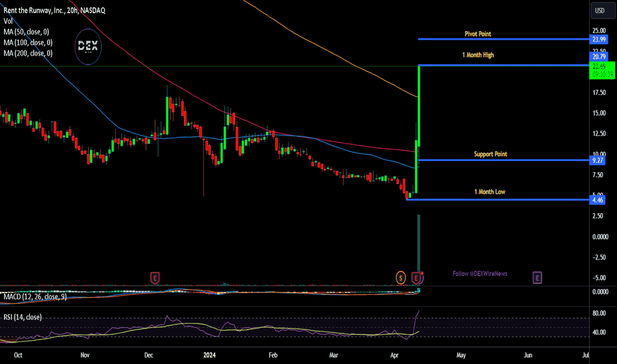Viewport: 617px width, 364px height.
Task: Click the 20.79 price tag
Action: 599,57
